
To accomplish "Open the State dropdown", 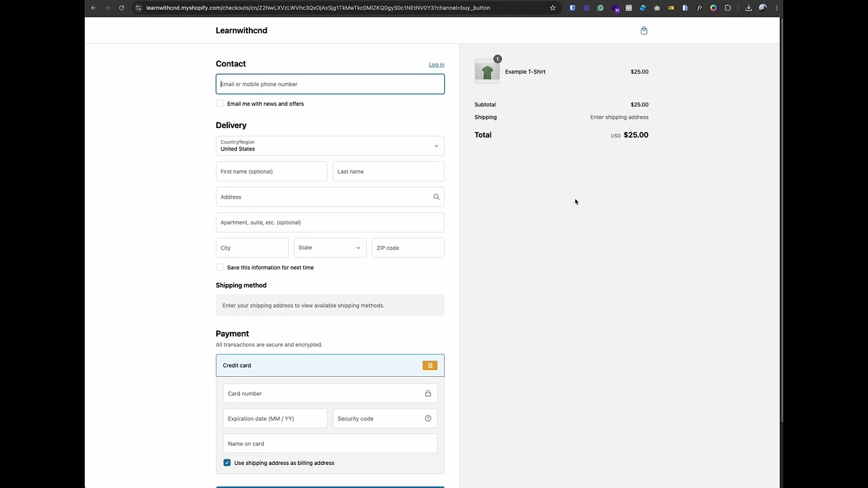I will click(x=330, y=247).
